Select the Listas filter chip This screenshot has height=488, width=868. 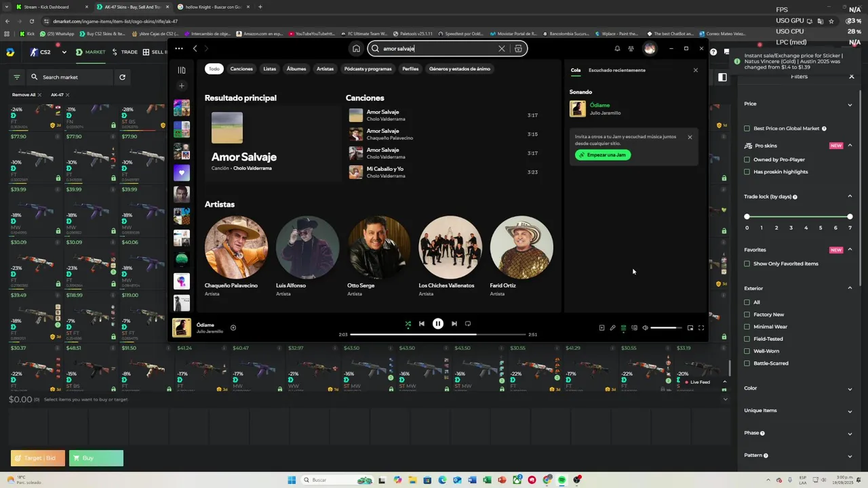[x=269, y=69]
